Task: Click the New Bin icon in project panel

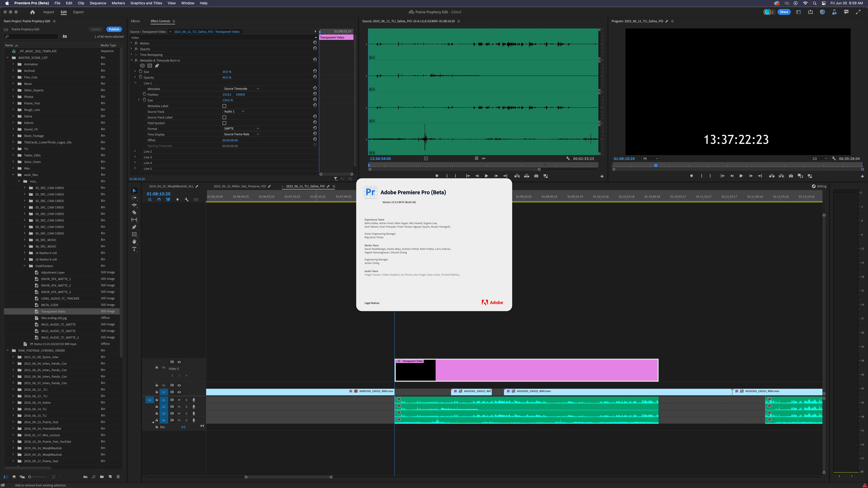Action: pos(102,477)
